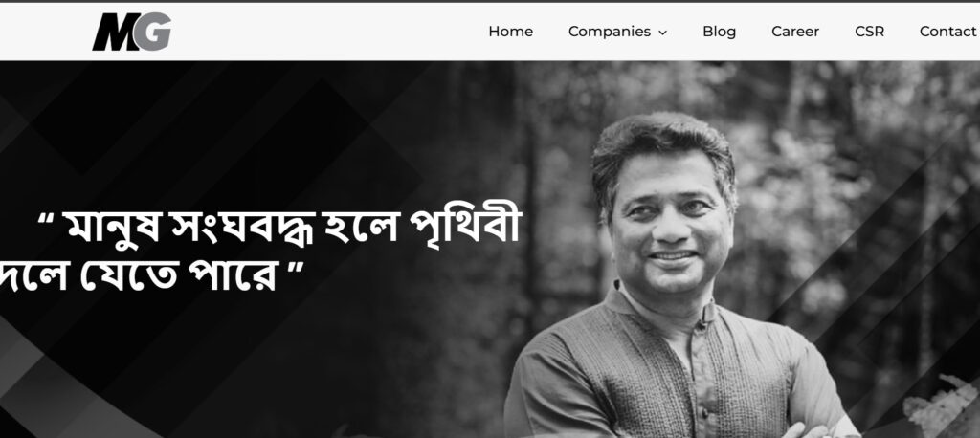Open the Blog page link
Screen dimensions: 980x438
tap(720, 32)
